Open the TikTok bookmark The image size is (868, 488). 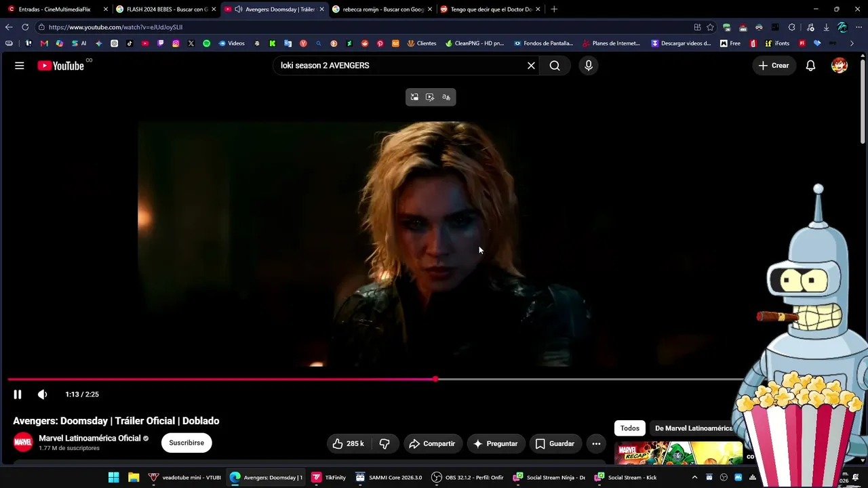point(130,43)
